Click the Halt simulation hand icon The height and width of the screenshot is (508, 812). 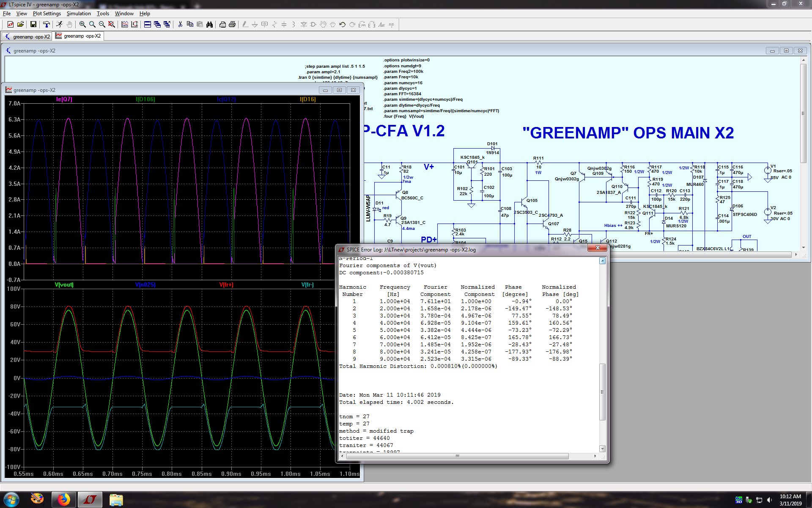pyautogui.click(x=69, y=25)
